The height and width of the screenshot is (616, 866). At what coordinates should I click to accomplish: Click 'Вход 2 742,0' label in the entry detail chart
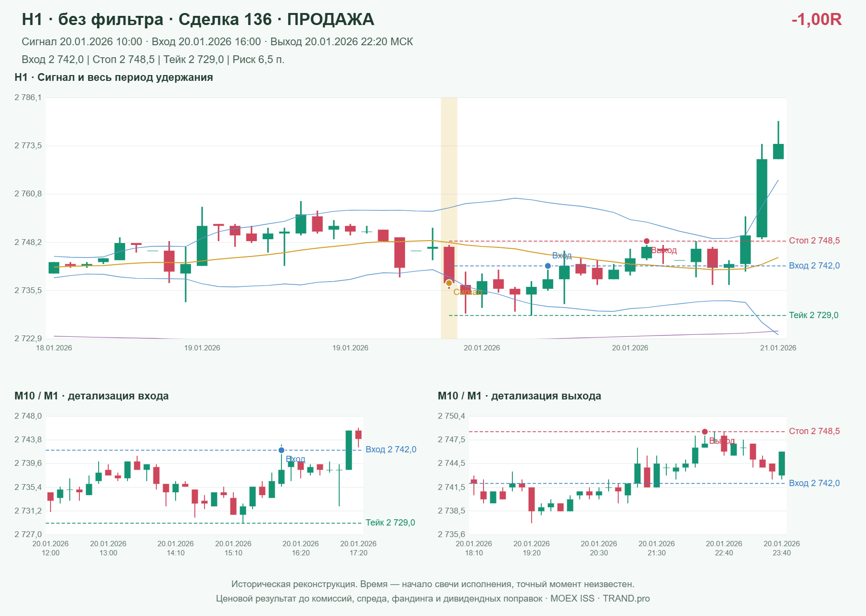pos(391,449)
